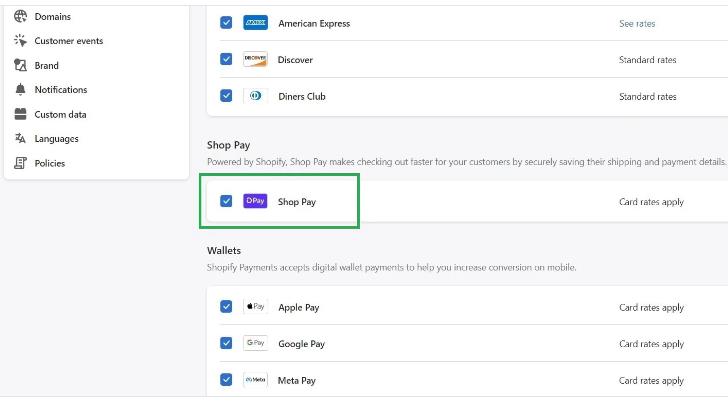Click Card rates apply for Shop Pay

coord(651,202)
